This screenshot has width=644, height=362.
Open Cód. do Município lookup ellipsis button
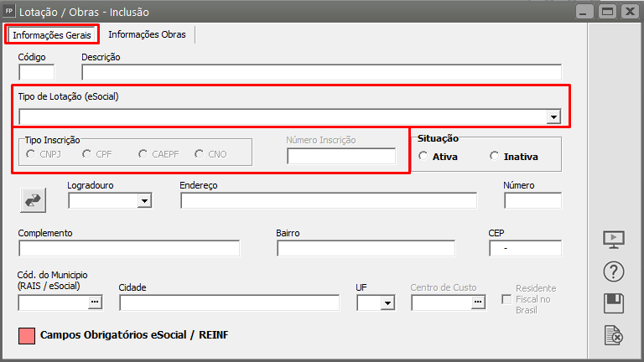point(95,302)
